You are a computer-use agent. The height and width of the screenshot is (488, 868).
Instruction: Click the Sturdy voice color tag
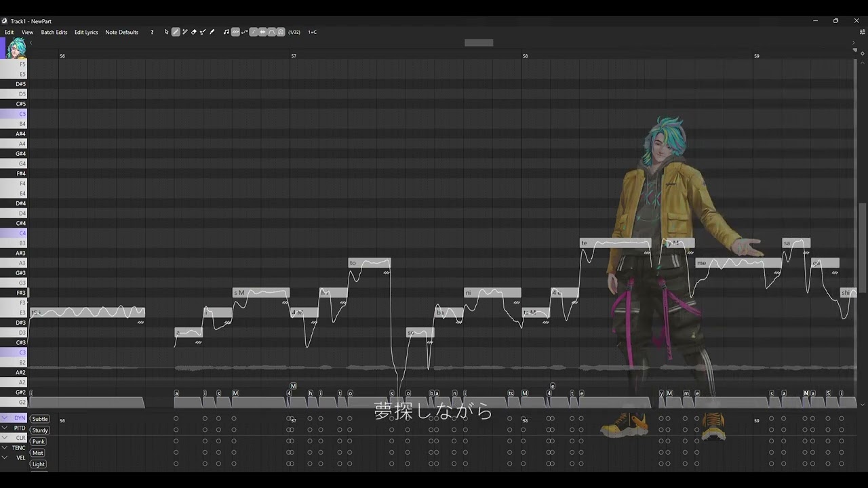[40, 430]
